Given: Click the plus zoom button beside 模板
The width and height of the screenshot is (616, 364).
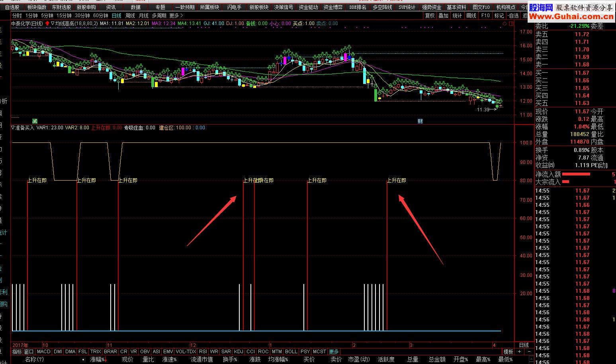Looking at the screenshot, I should point(519,352).
